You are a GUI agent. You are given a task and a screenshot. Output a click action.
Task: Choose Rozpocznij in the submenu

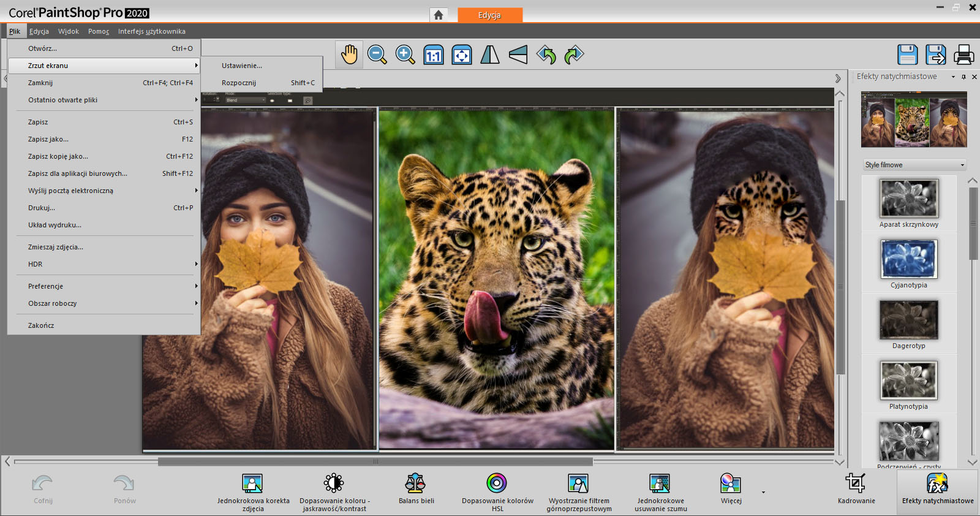[x=262, y=83]
